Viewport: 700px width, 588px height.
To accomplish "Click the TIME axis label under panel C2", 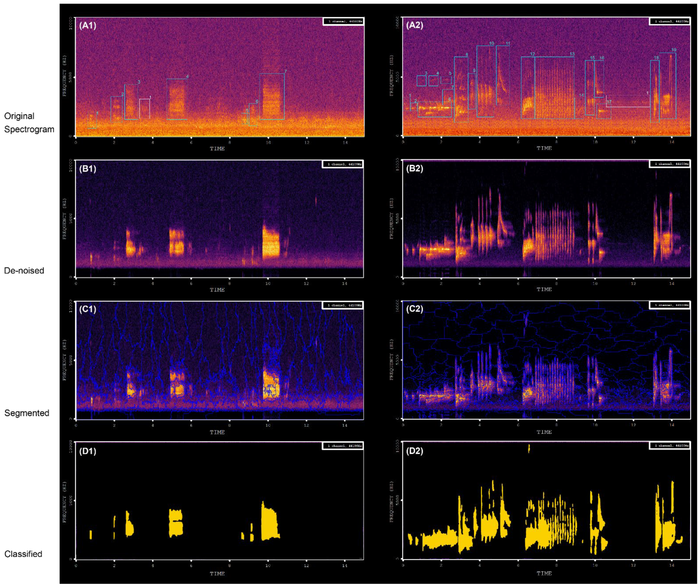I will coord(544,432).
